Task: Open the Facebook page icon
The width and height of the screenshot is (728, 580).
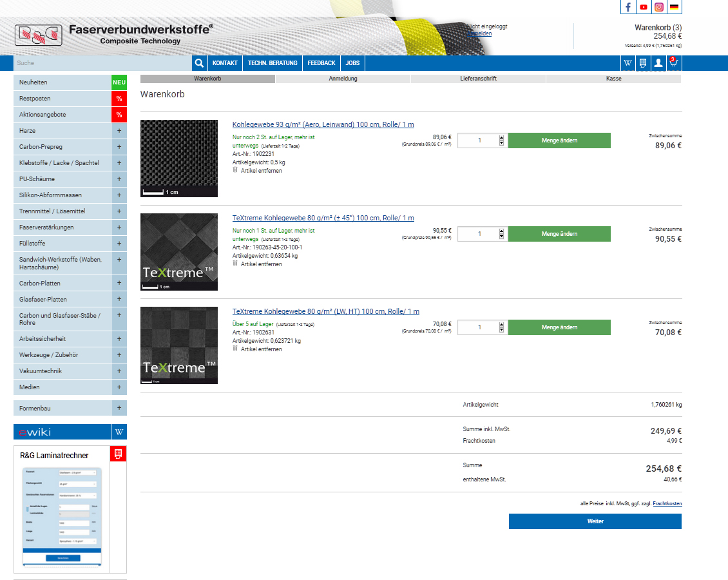Action: 628,7
